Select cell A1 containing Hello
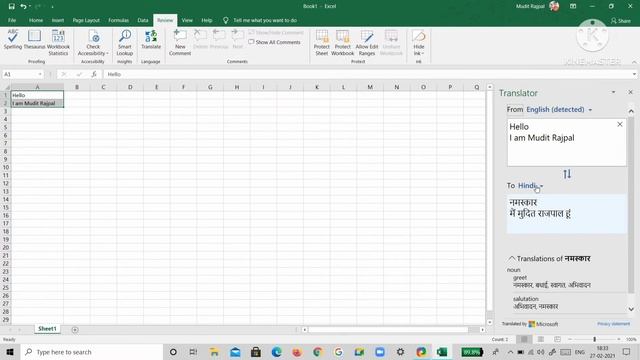 [x=37, y=95]
